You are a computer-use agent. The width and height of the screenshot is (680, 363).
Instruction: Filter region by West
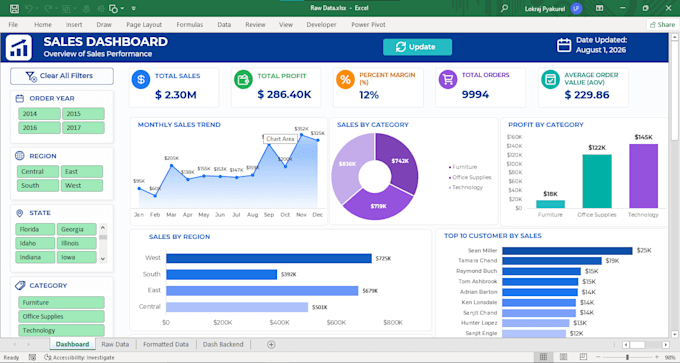point(82,185)
